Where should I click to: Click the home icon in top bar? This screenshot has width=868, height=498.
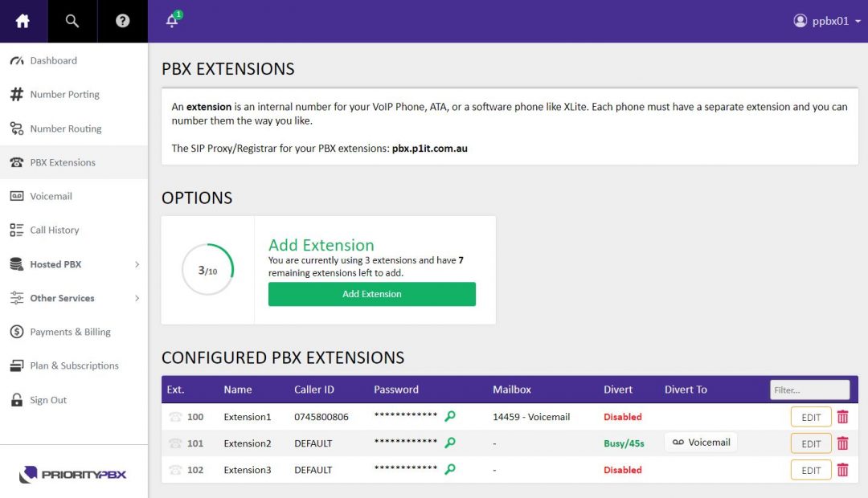23,21
